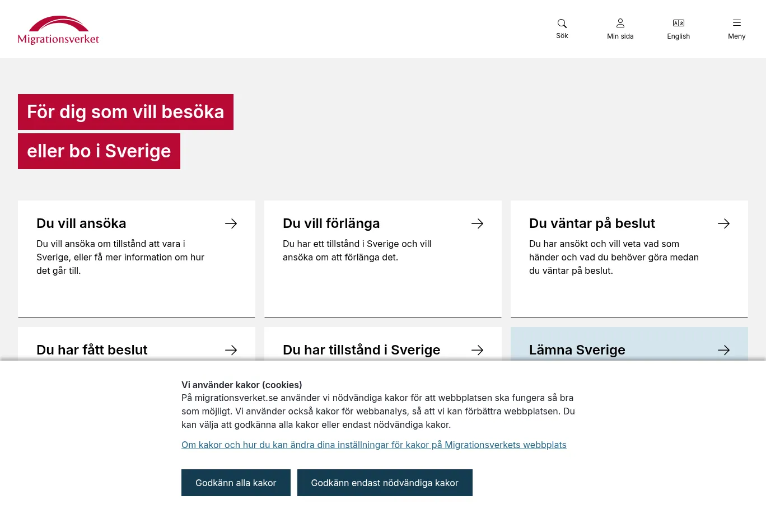Click the arrow on Du vill ansöka card
The width and height of the screenshot is (766, 532).
[231, 223]
